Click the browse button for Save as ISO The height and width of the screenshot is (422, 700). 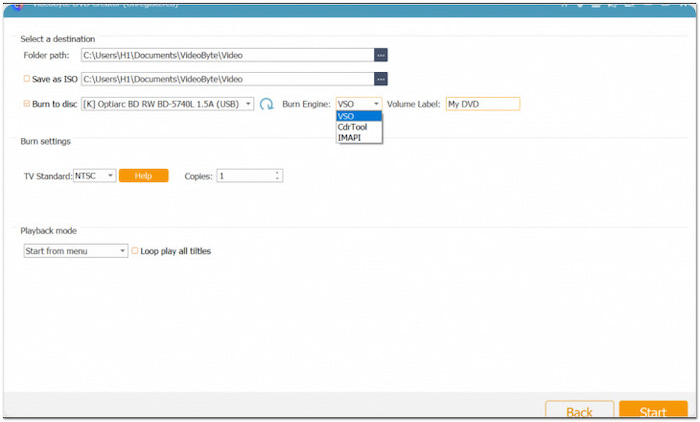click(380, 79)
